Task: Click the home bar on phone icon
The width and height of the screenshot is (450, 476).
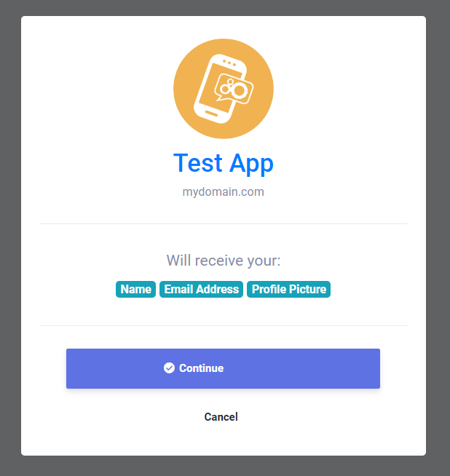Action: (x=211, y=114)
